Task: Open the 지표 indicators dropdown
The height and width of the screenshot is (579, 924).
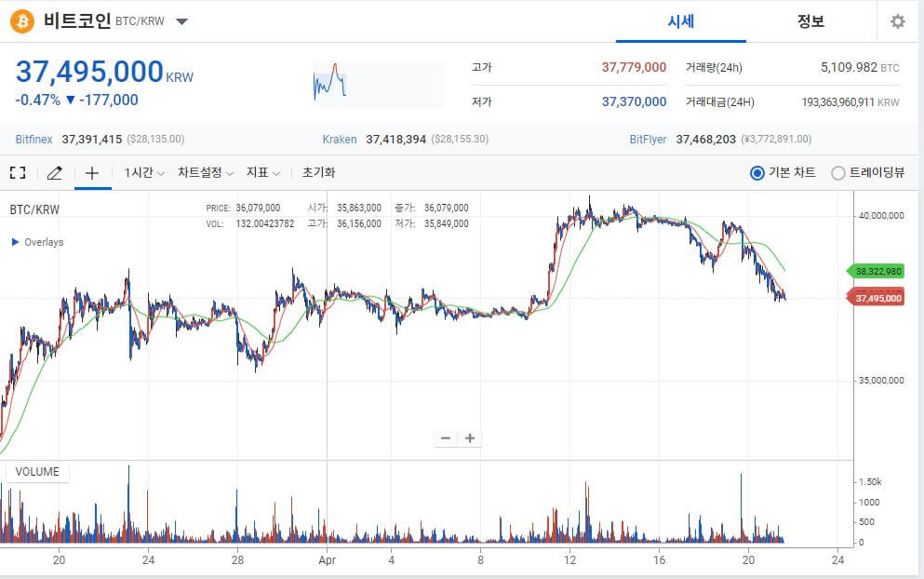Action: point(262,173)
